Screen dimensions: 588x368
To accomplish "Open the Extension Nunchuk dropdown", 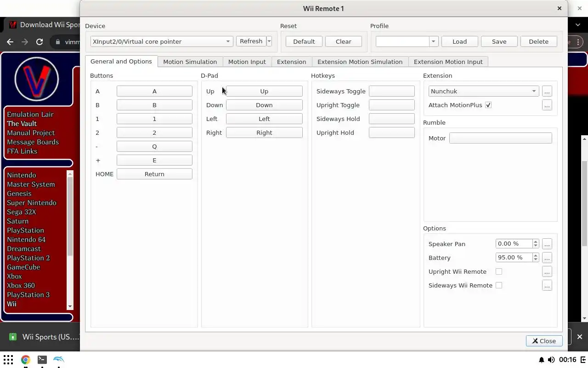I will point(484,91).
